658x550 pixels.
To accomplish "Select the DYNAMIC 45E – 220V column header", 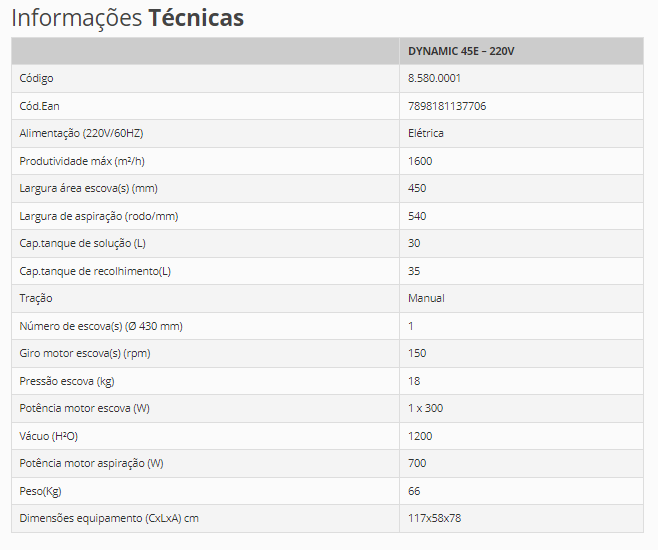I will 461,51.
